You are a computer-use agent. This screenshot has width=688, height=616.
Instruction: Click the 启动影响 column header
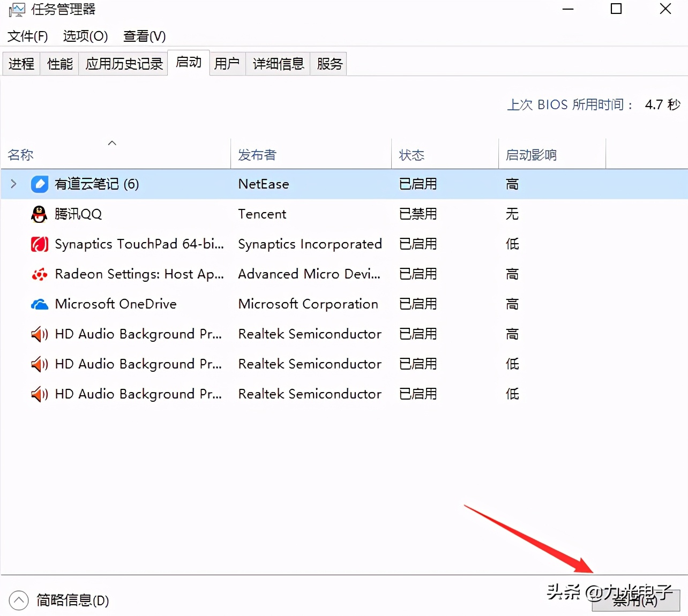pyautogui.click(x=529, y=154)
